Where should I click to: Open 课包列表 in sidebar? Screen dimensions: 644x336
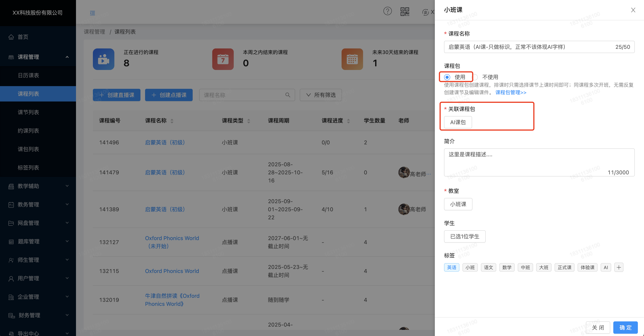[29, 149]
